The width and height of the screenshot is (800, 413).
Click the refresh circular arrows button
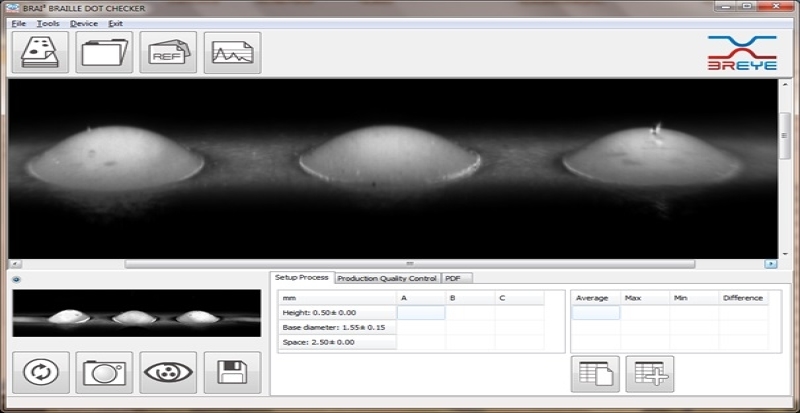pyautogui.click(x=41, y=372)
